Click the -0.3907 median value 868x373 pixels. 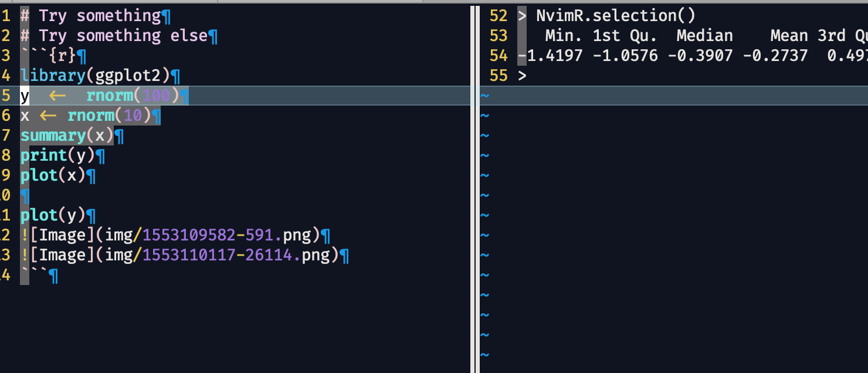coord(700,55)
